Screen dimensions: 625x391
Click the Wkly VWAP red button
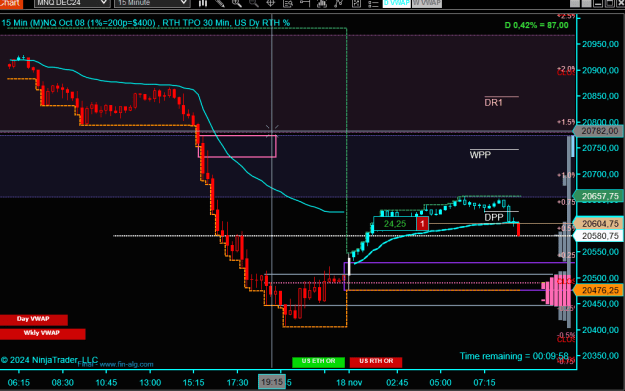coord(42,333)
